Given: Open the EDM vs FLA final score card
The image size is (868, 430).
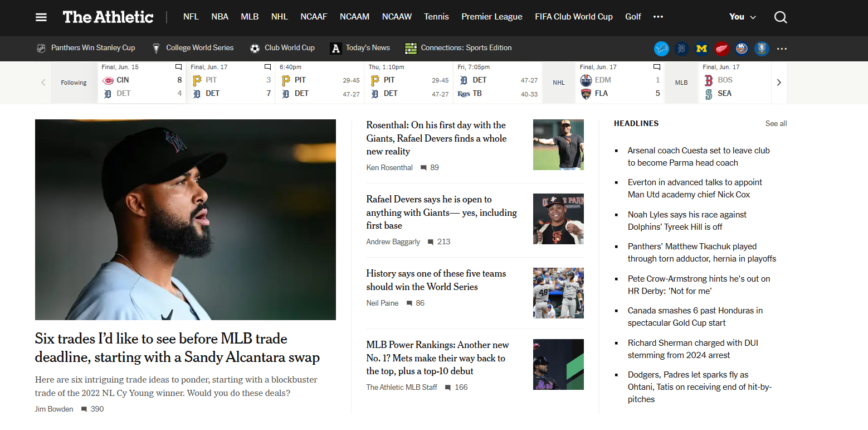Looking at the screenshot, I should pos(620,84).
